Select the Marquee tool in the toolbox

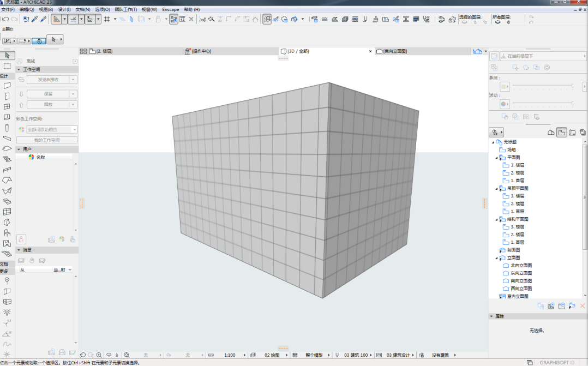(7, 66)
